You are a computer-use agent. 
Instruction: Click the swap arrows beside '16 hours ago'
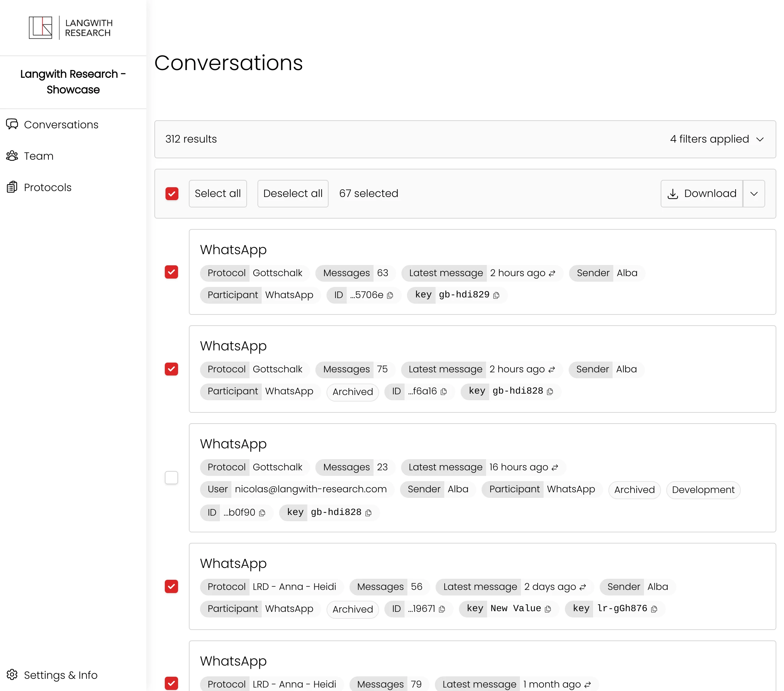(555, 467)
